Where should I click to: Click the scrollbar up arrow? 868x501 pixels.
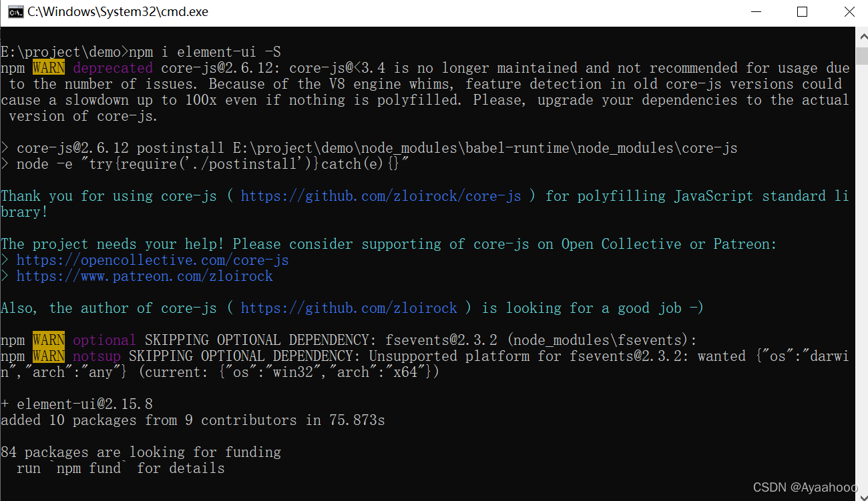point(861,37)
